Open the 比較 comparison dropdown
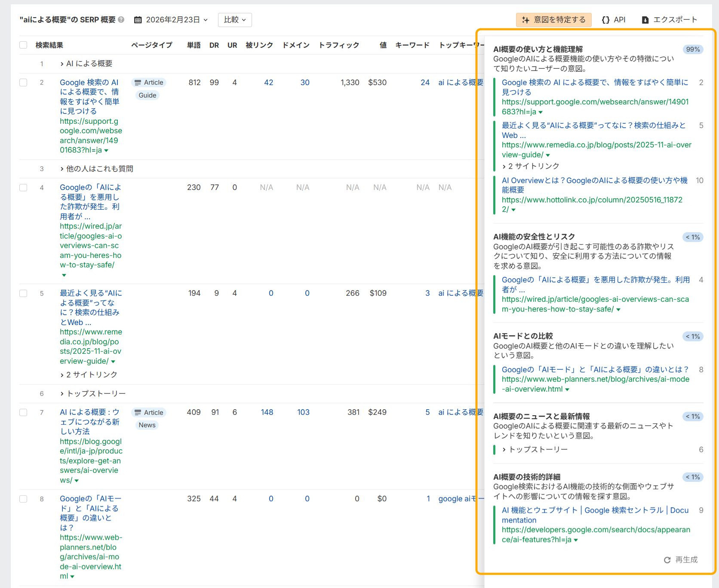Viewport: 719px width, 588px height. (235, 19)
